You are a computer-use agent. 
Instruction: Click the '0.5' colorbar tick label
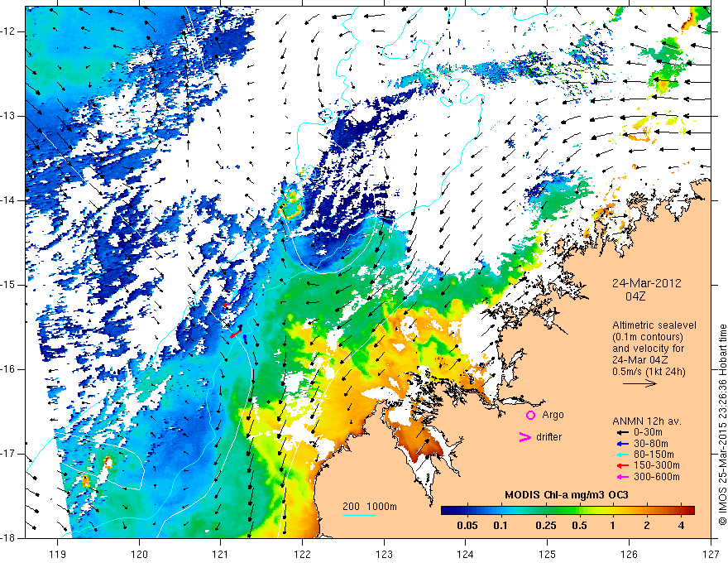tap(579, 526)
